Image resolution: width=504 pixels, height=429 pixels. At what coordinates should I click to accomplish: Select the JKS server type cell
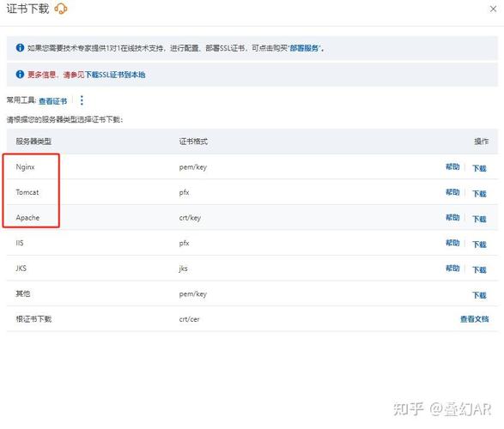(21, 268)
